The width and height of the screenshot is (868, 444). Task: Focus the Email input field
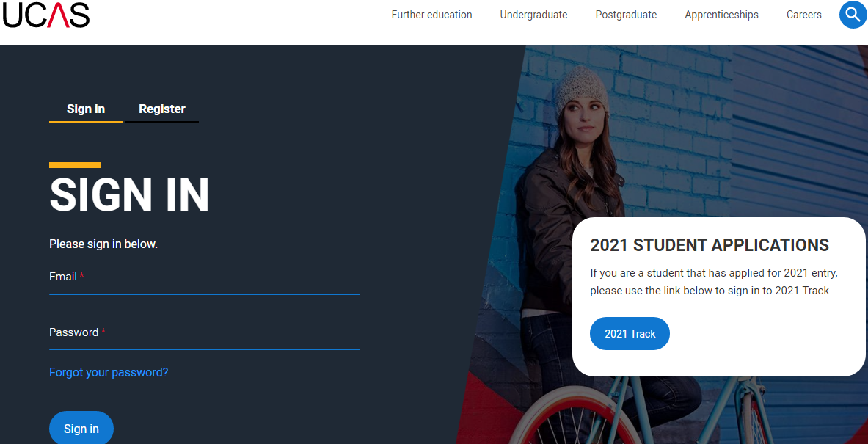point(205,283)
